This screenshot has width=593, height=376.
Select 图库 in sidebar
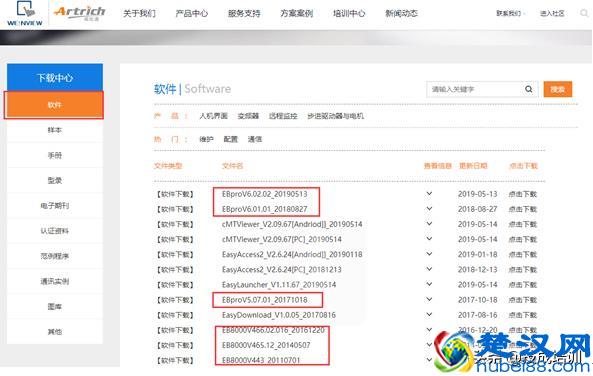(x=54, y=306)
